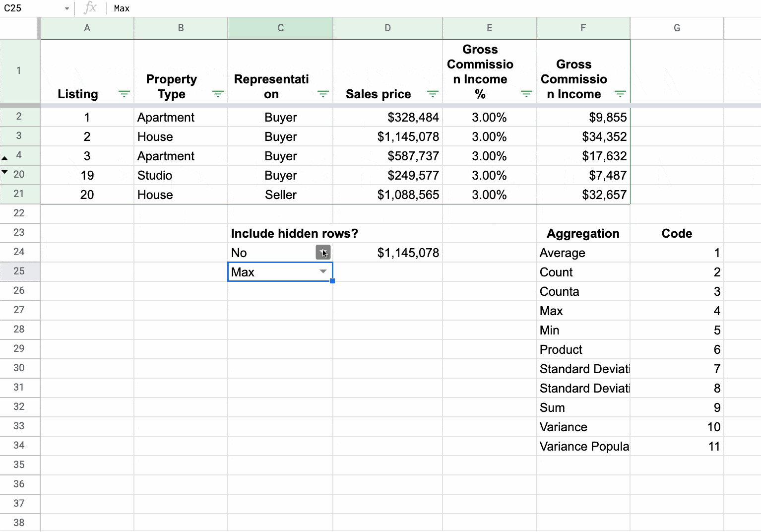Image resolution: width=761 pixels, height=532 pixels.
Task: Open the Name Box dropdown arrow
Action: [x=67, y=8]
